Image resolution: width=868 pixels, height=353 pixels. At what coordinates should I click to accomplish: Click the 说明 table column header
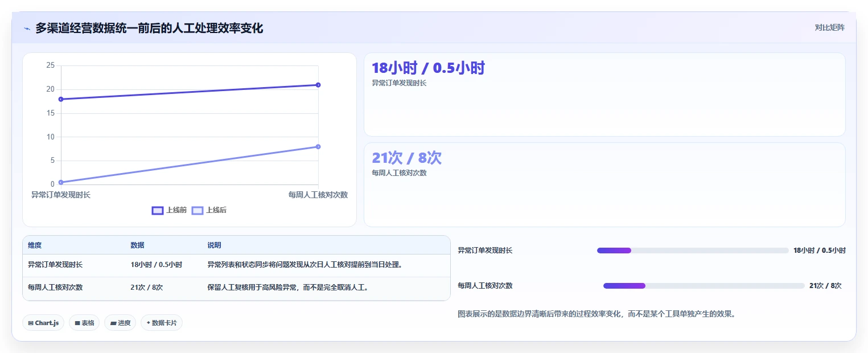pos(214,245)
